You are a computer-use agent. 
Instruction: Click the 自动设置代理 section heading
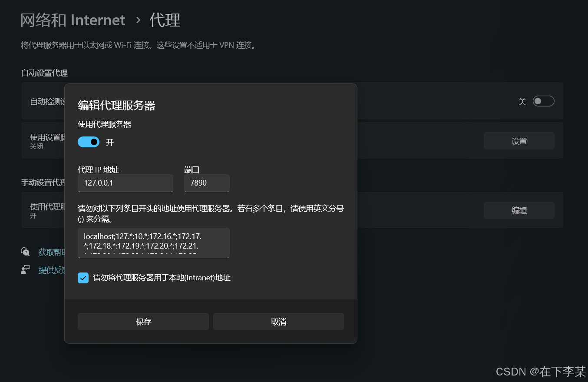(x=44, y=73)
